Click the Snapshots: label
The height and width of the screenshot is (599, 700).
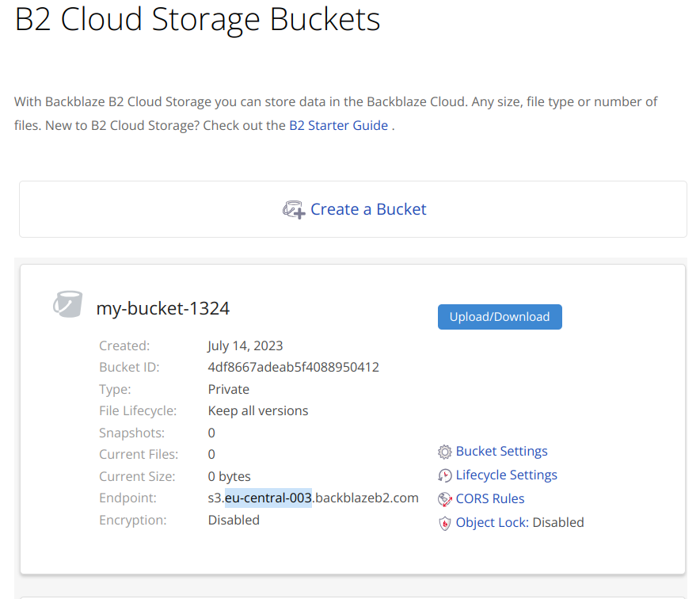(131, 433)
